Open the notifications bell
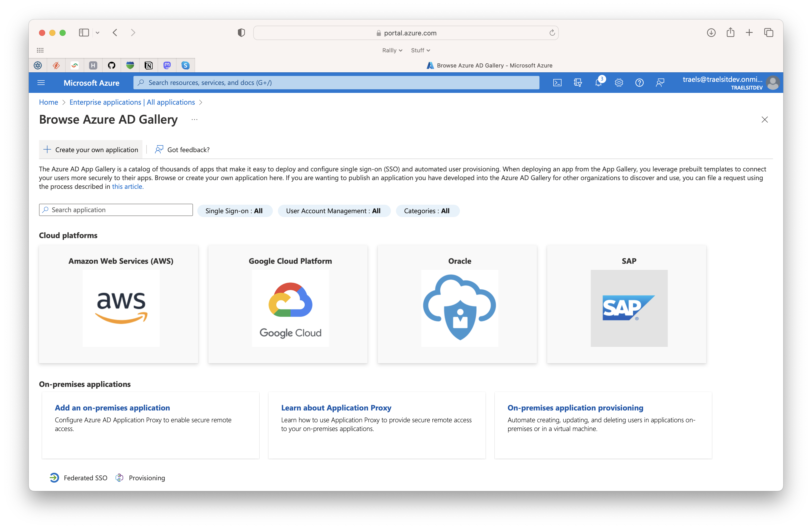 (x=599, y=83)
